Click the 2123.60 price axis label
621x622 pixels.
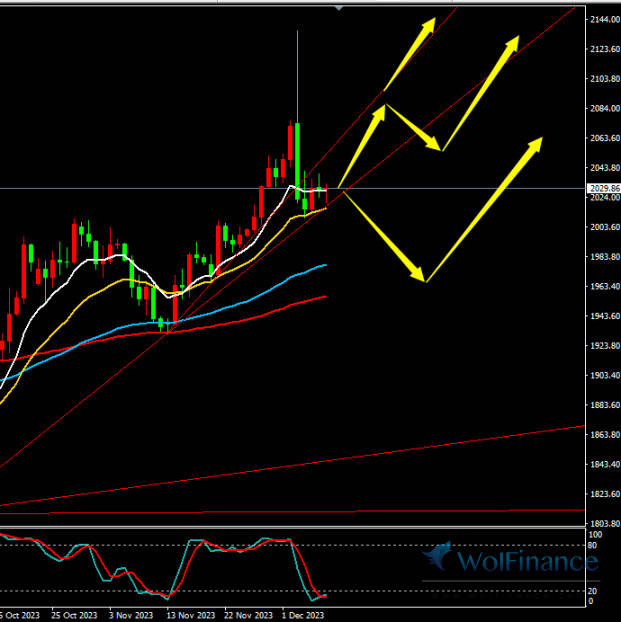[x=605, y=49]
